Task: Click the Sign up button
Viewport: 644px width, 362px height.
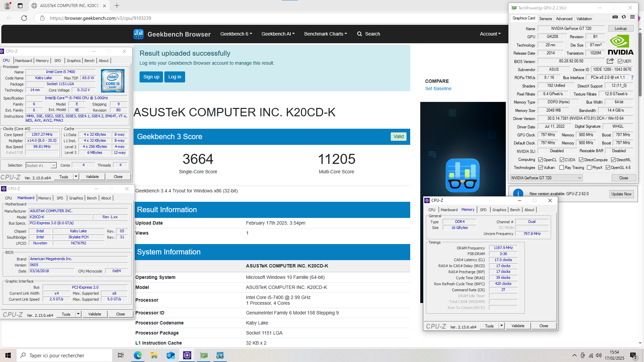Action: click(151, 77)
